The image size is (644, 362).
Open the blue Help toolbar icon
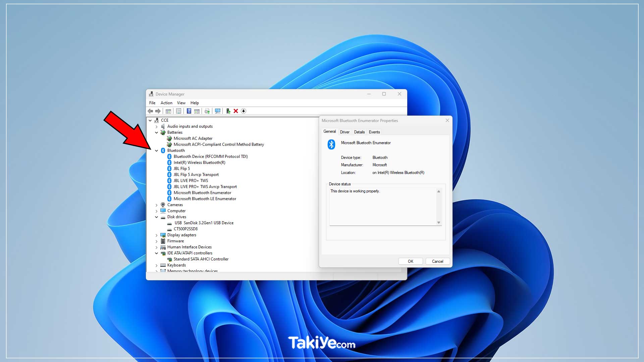tap(189, 111)
